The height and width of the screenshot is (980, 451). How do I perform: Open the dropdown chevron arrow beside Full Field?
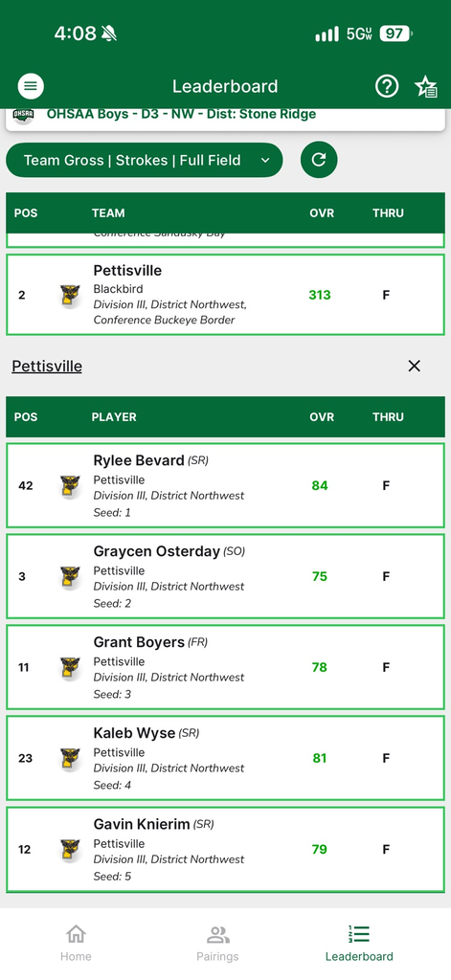click(265, 161)
